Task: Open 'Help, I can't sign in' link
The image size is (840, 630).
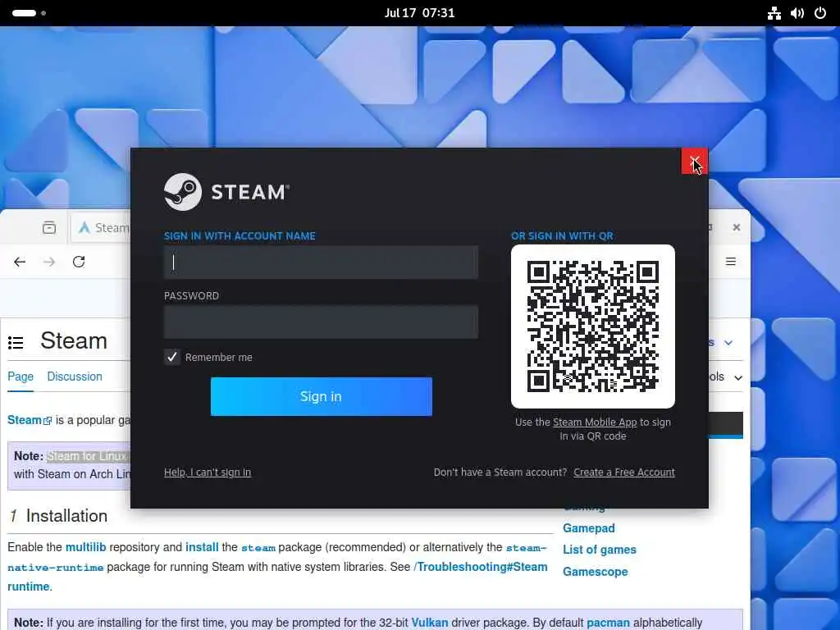Action: (208, 472)
